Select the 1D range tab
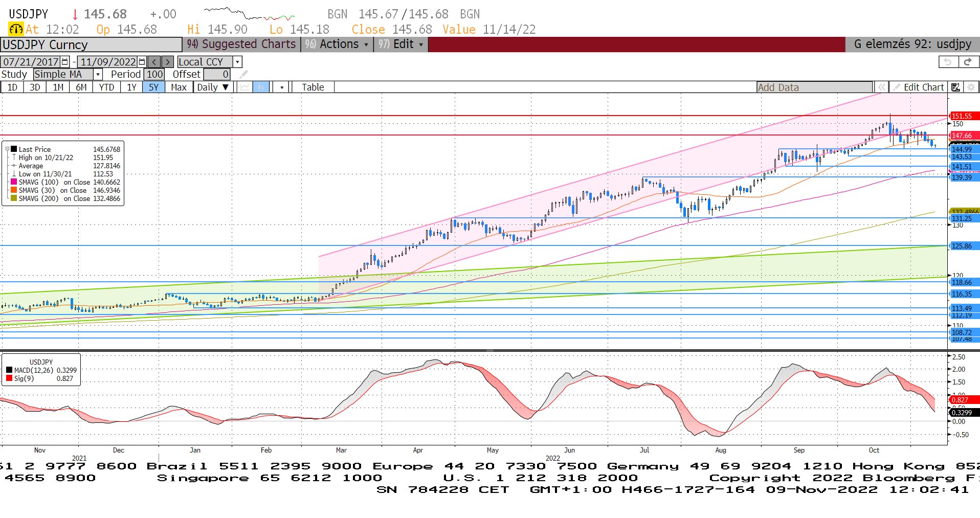Screen dimensions: 980x518 (12, 87)
